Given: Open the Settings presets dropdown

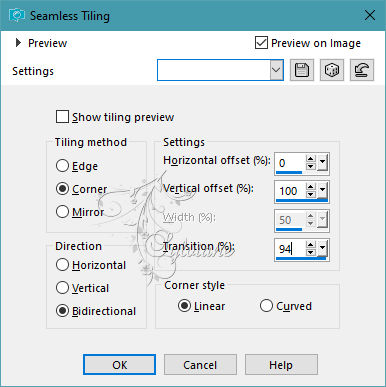Looking at the screenshot, I should 276,70.
